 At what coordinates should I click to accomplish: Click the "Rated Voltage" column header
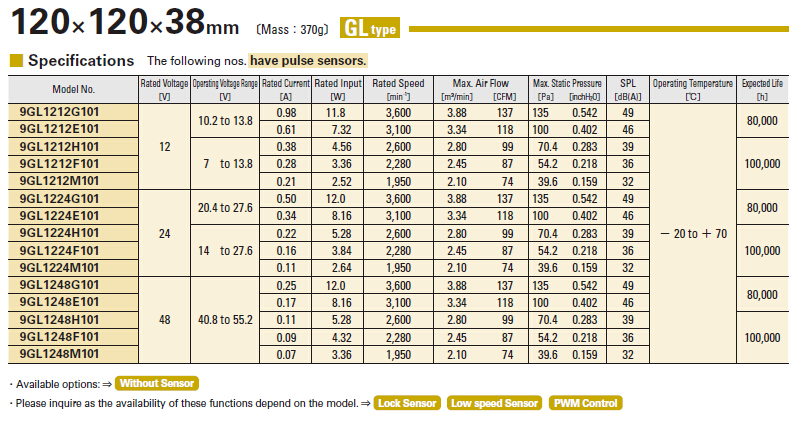coord(163,89)
